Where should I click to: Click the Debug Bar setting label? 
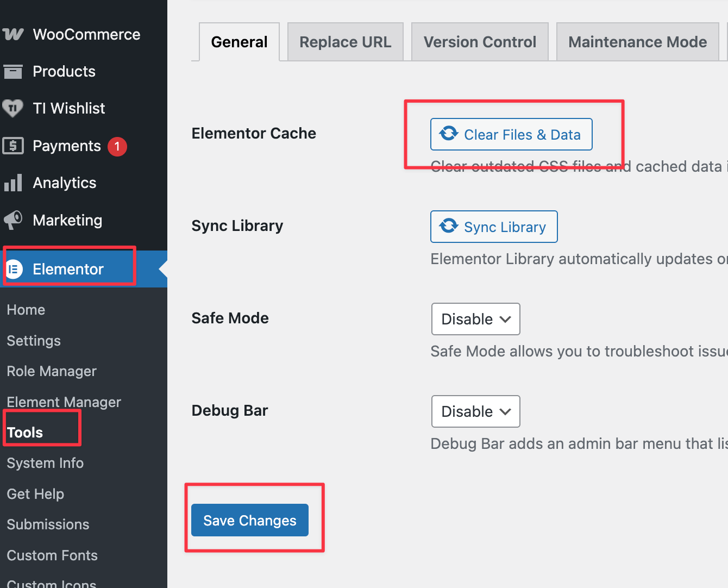point(230,410)
